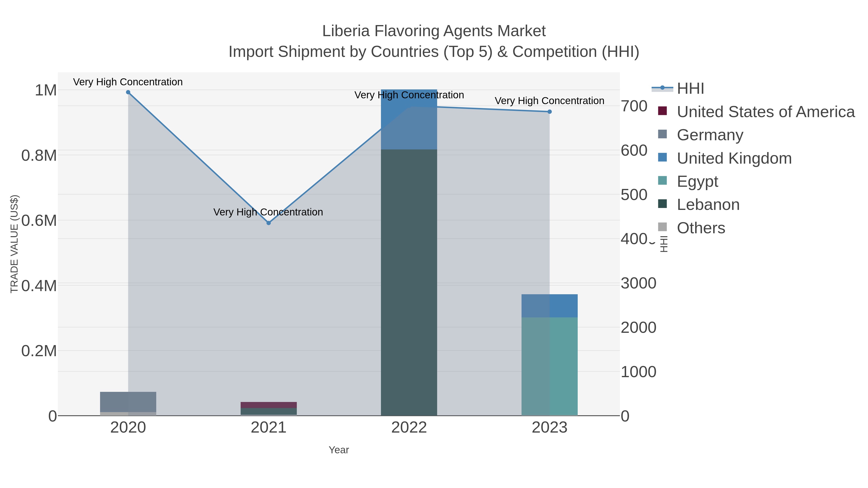The height and width of the screenshot is (488, 868).
Task: Click the rotated HHI axis title
Action: click(x=664, y=244)
